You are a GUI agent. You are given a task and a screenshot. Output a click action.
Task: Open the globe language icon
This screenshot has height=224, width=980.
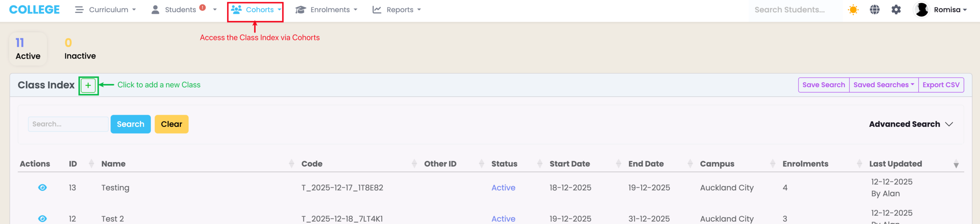tap(875, 10)
